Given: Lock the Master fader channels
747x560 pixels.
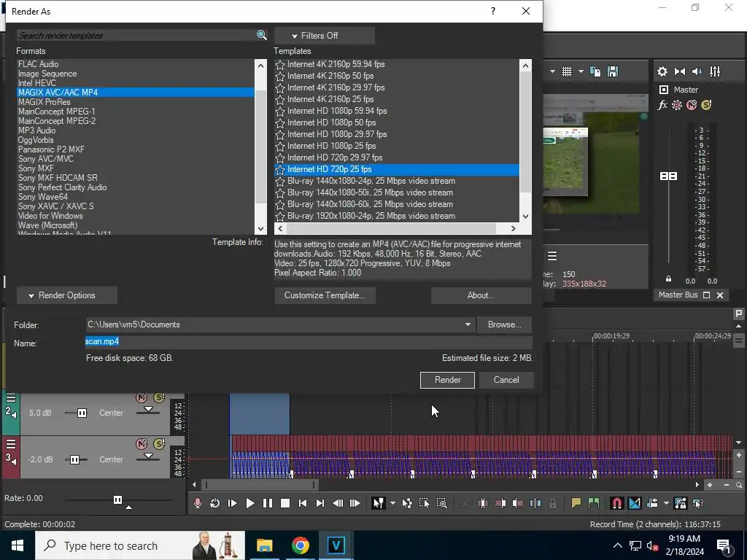Looking at the screenshot, I should 668,279.
